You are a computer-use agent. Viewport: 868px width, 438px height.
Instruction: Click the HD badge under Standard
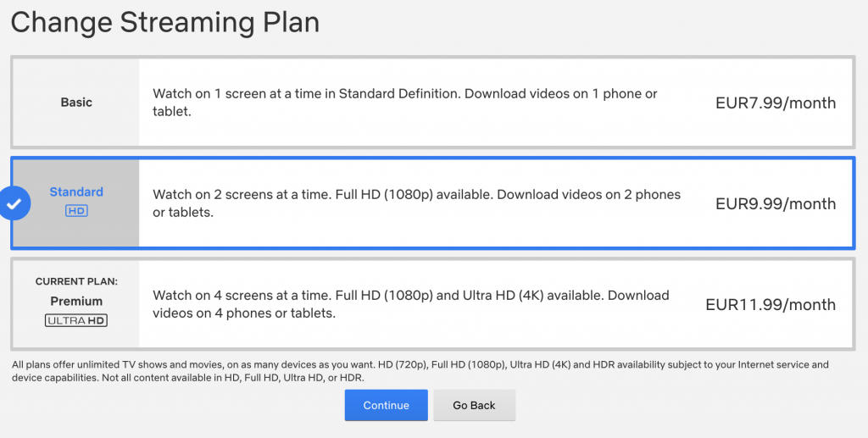pos(76,211)
